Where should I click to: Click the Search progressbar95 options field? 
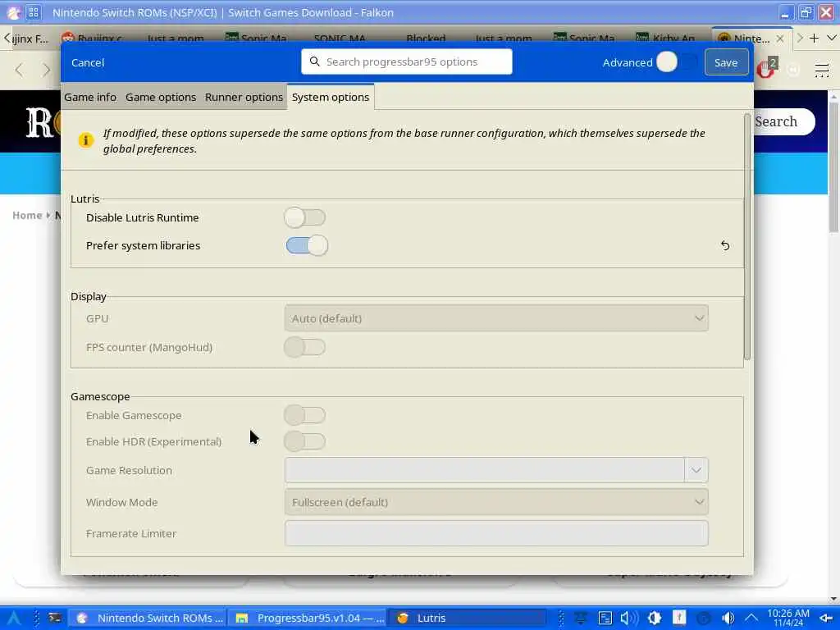pyautogui.click(x=407, y=62)
